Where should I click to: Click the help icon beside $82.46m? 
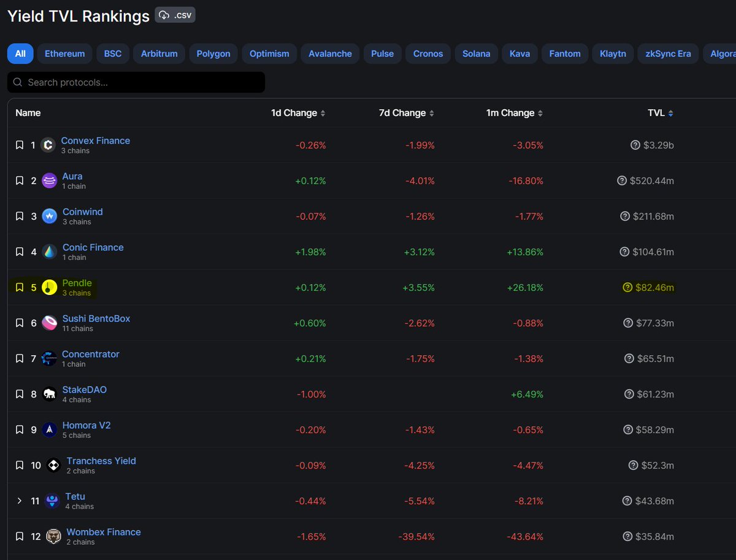point(627,288)
